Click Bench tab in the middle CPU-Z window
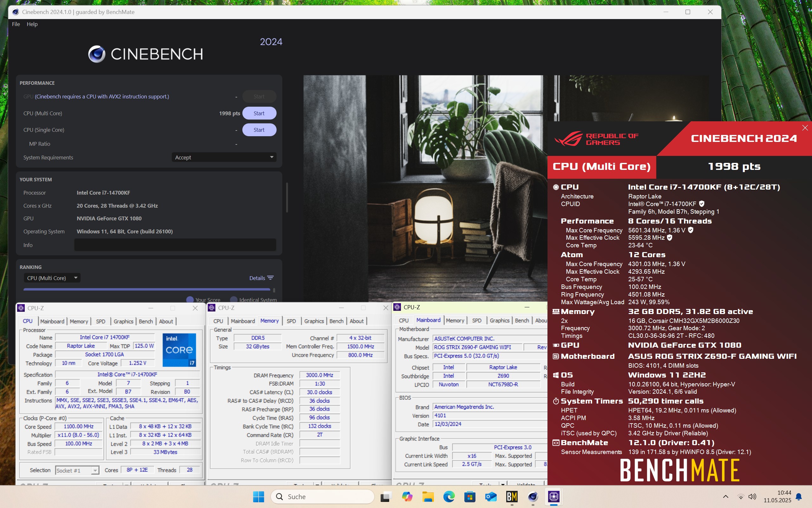Screen dimensions: 812x508 336,321
